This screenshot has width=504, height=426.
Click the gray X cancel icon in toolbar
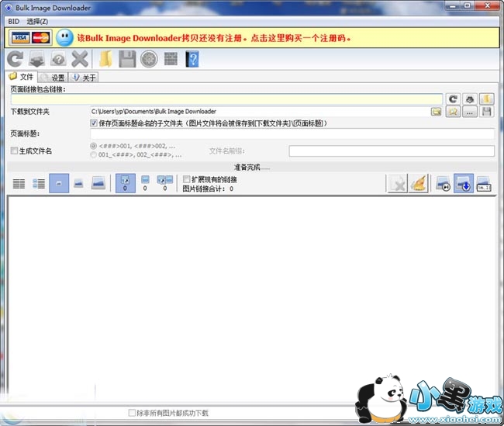coord(80,59)
